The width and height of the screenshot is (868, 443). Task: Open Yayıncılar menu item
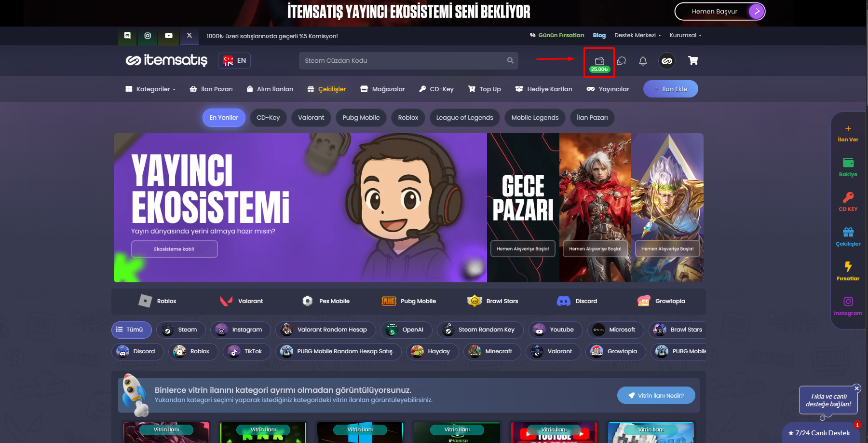(608, 89)
